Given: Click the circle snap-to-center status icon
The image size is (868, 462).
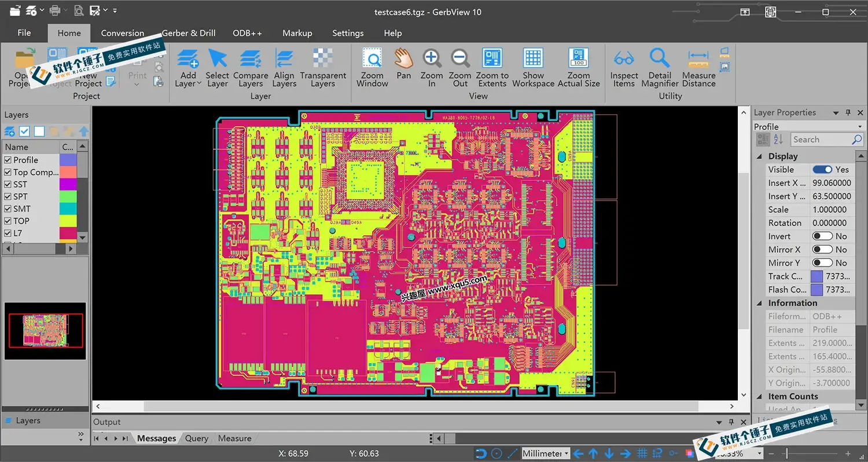Looking at the screenshot, I should pos(496,453).
